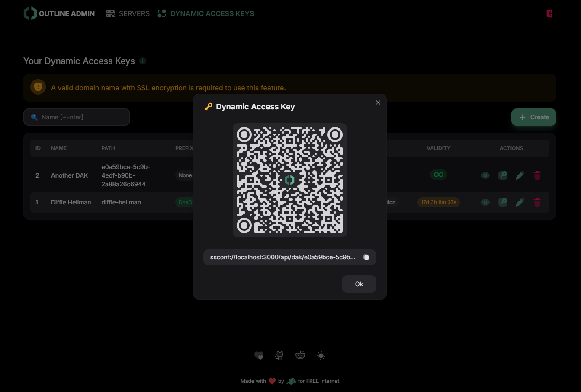Open the Reddit link in footer
Screen dimensions: 581x392
pyautogui.click(x=300, y=355)
